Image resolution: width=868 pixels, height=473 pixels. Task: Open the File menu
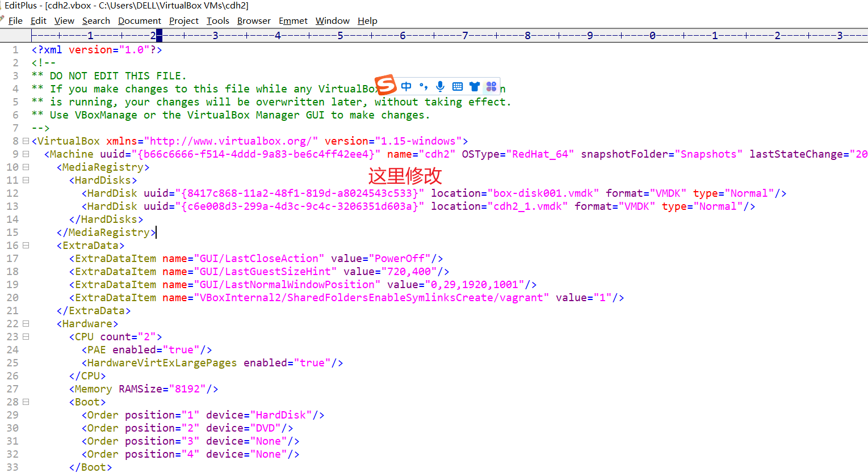pos(15,21)
